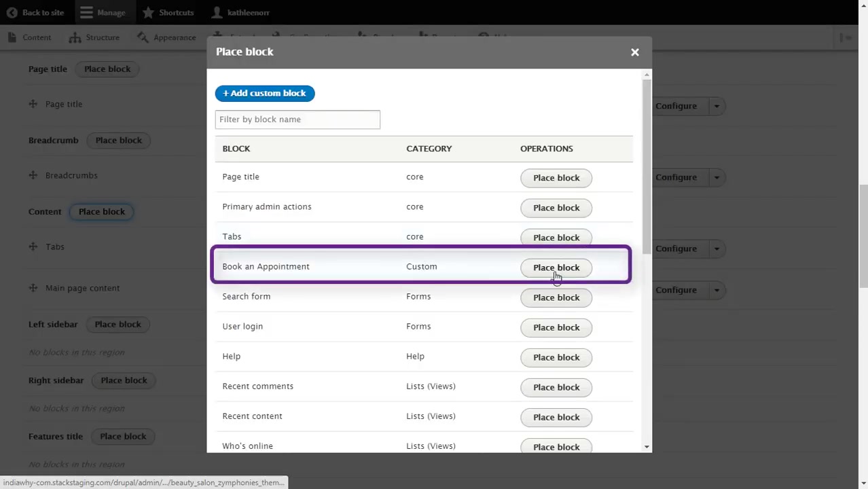Click the Back to site arrow icon
This screenshot has height=489, width=868.
coord(12,12)
